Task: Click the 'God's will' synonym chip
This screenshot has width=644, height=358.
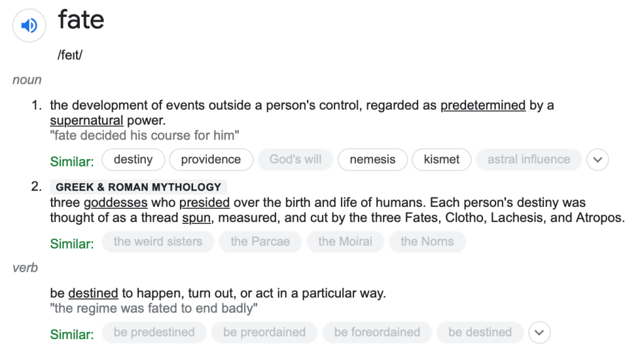Action: (295, 160)
